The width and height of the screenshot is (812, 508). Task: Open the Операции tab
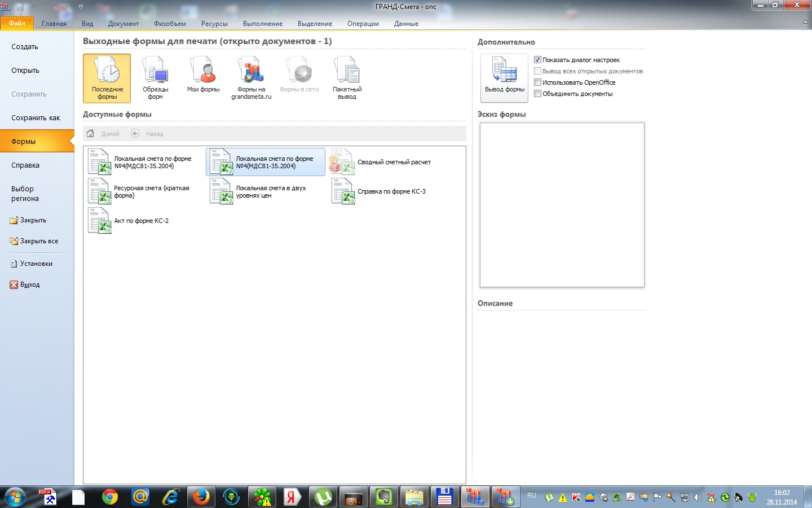(x=363, y=24)
